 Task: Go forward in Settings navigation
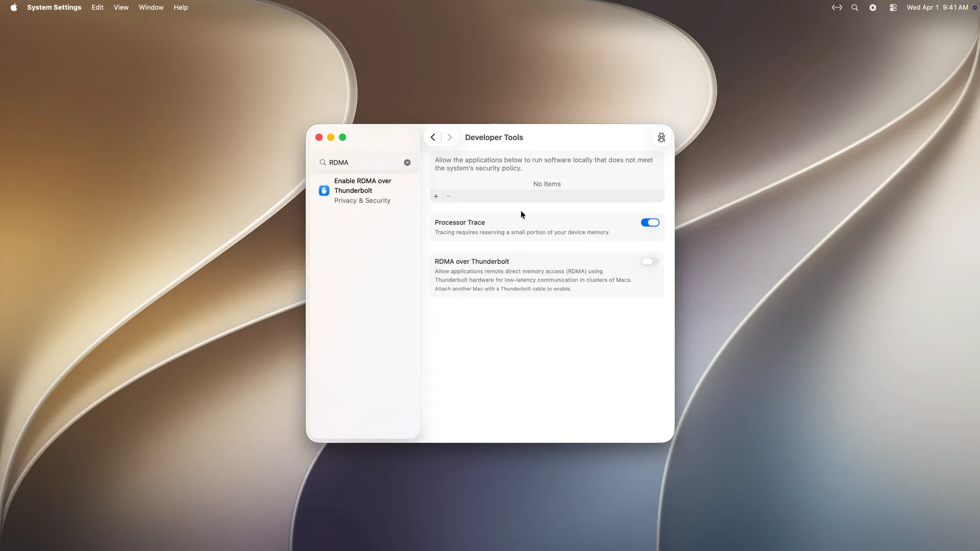450,137
